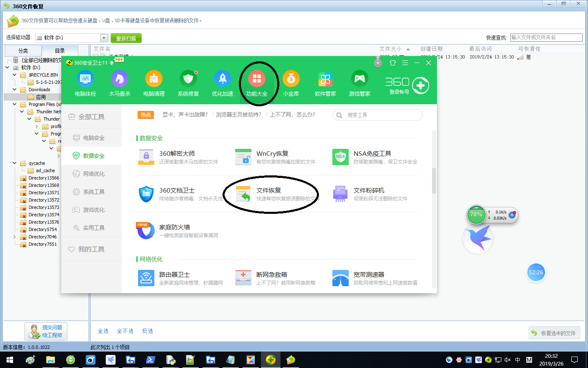The width and height of the screenshot is (588, 368).
Task: Launch 宽带测速器 speed tester
Action: (x=375, y=278)
